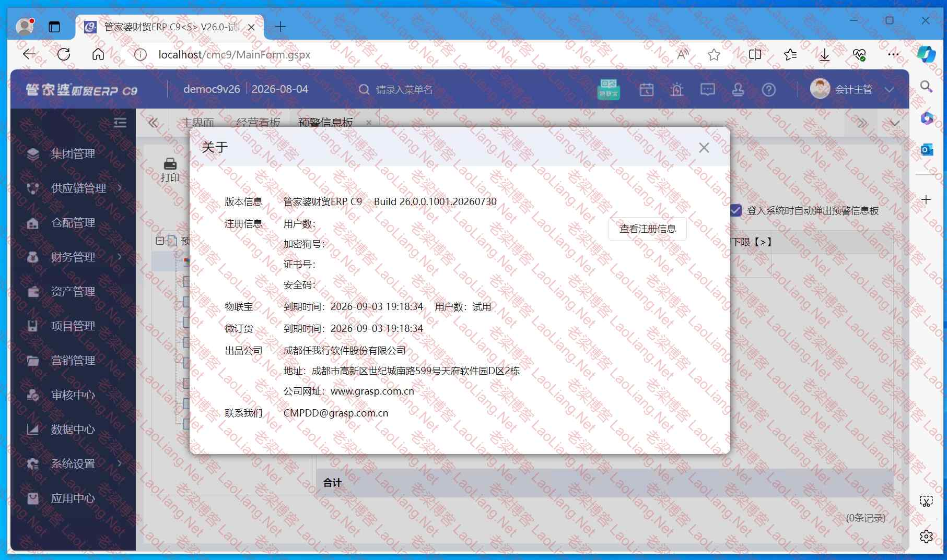Screen dimensions: 947x560
Task: Click the 营销管理 folder icon
Action: tap(33, 361)
